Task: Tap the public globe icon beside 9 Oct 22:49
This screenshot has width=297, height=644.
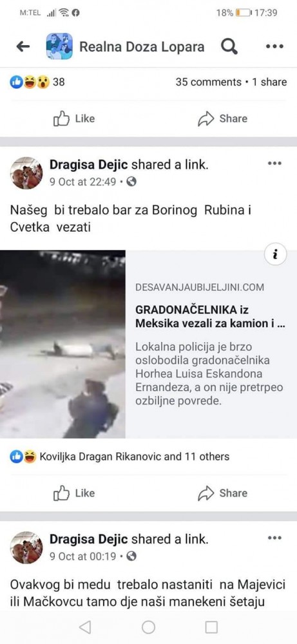Action: pos(131,181)
